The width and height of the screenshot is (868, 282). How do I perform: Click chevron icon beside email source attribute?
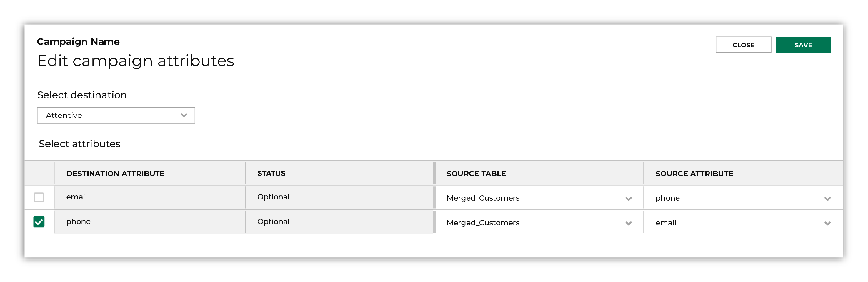coord(827,224)
